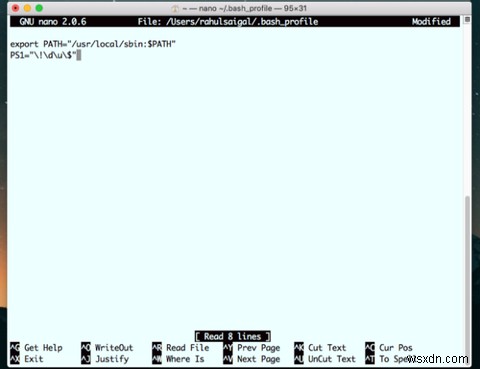Click the ^V Next Page shortcut
Screen dimensions: 480x369
[x=251, y=359]
